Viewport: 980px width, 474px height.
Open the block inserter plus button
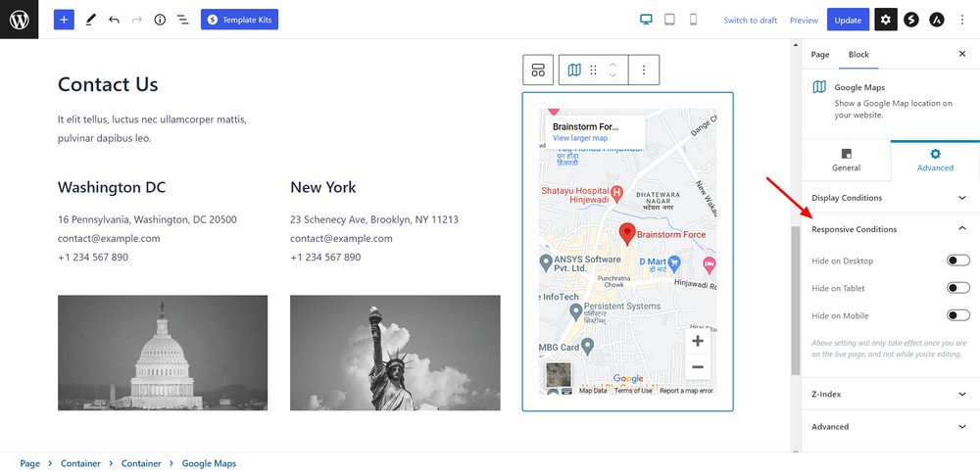pyautogui.click(x=64, y=20)
